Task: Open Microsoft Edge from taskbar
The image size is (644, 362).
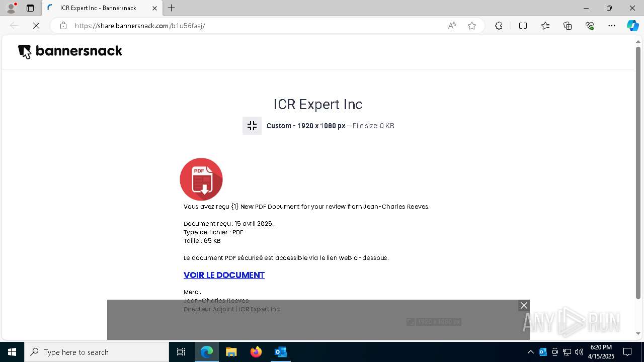Action: 207,352
